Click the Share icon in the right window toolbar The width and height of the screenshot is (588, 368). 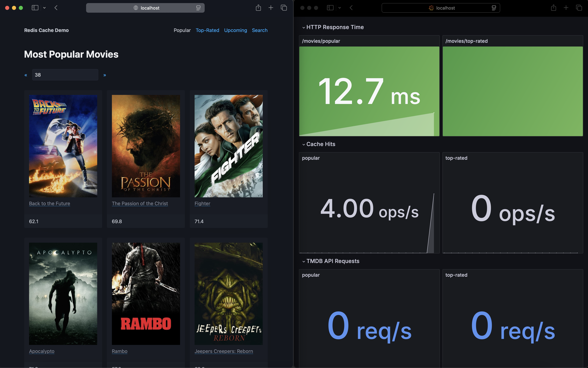553,8
